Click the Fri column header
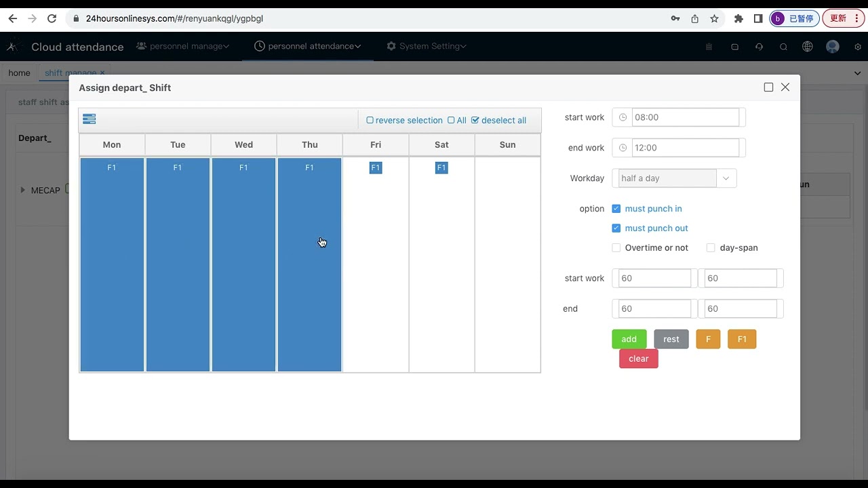The width and height of the screenshot is (868, 488). [376, 144]
